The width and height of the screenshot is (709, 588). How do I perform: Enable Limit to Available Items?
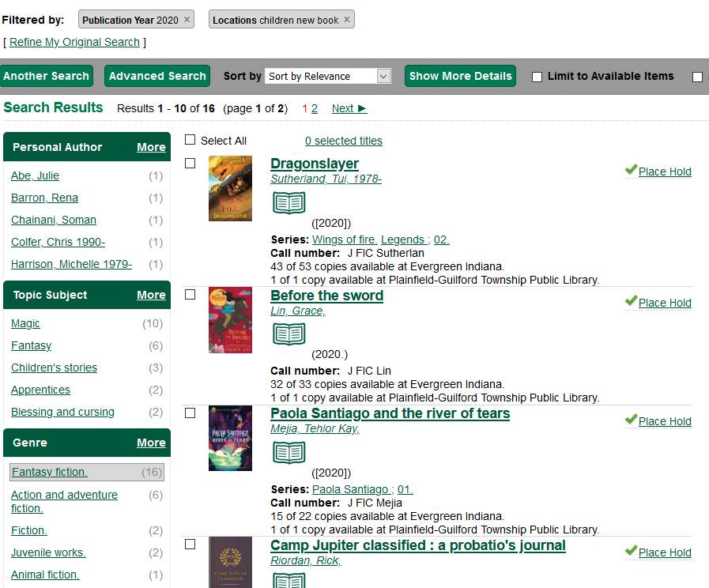click(x=537, y=77)
